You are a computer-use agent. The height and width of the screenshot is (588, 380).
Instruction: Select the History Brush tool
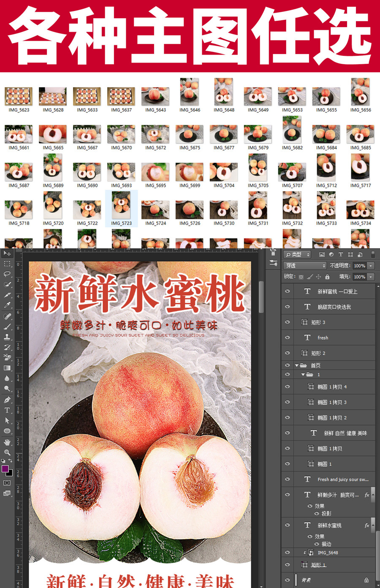(7, 347)
